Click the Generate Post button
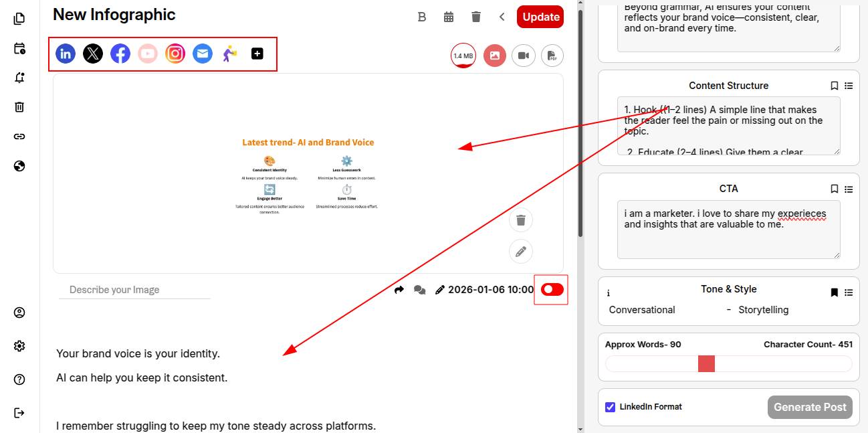 pos(810,407)
